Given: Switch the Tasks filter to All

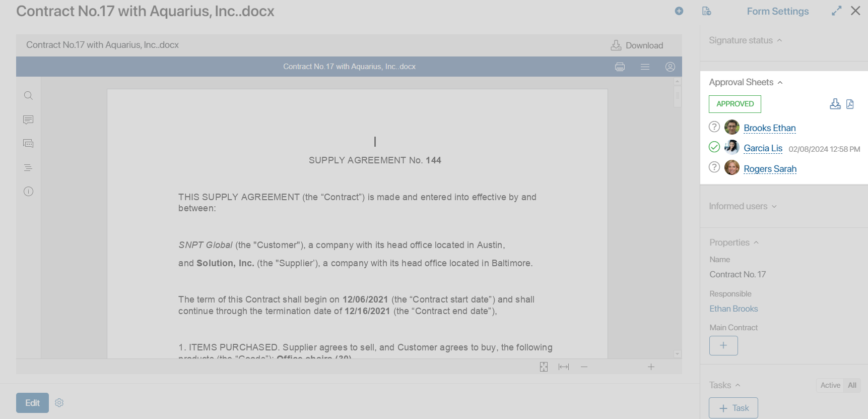Looking at the screenshot, I should 852,385.
